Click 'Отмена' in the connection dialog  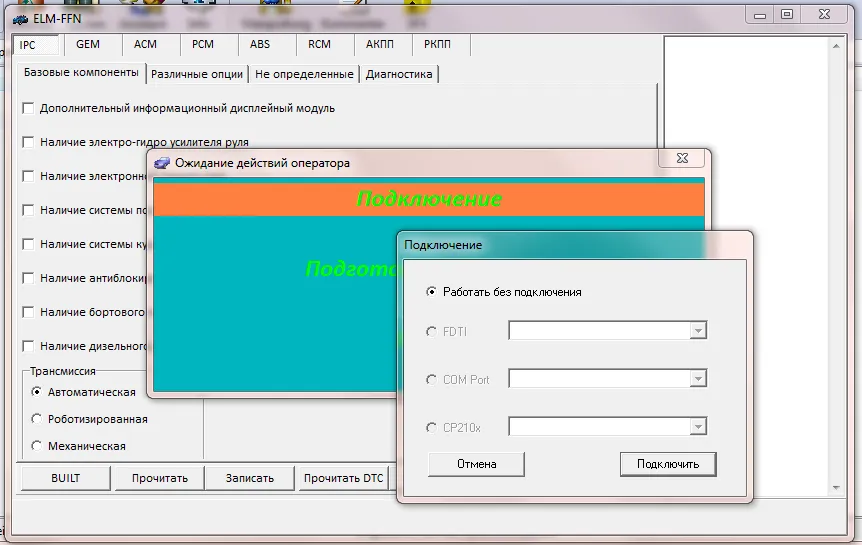point(476,464)
